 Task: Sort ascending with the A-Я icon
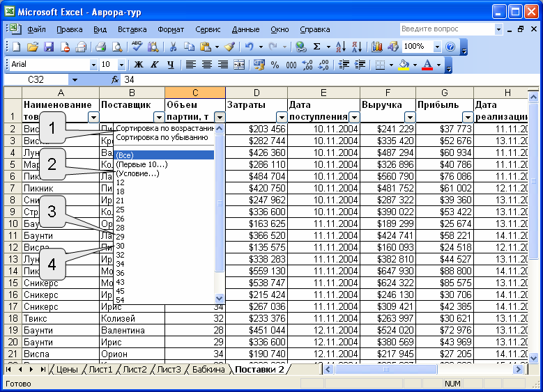(x=341, y=47)
